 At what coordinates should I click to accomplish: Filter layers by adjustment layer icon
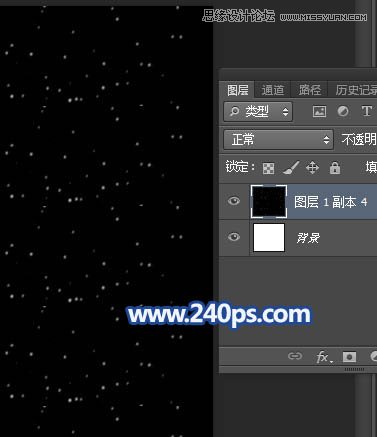click(343, 112)
